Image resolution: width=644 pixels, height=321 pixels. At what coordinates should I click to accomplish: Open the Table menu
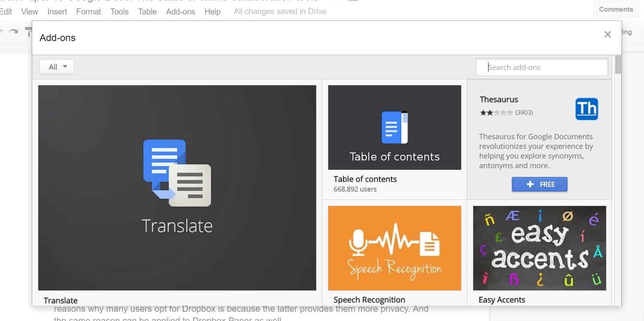point(147,12)
